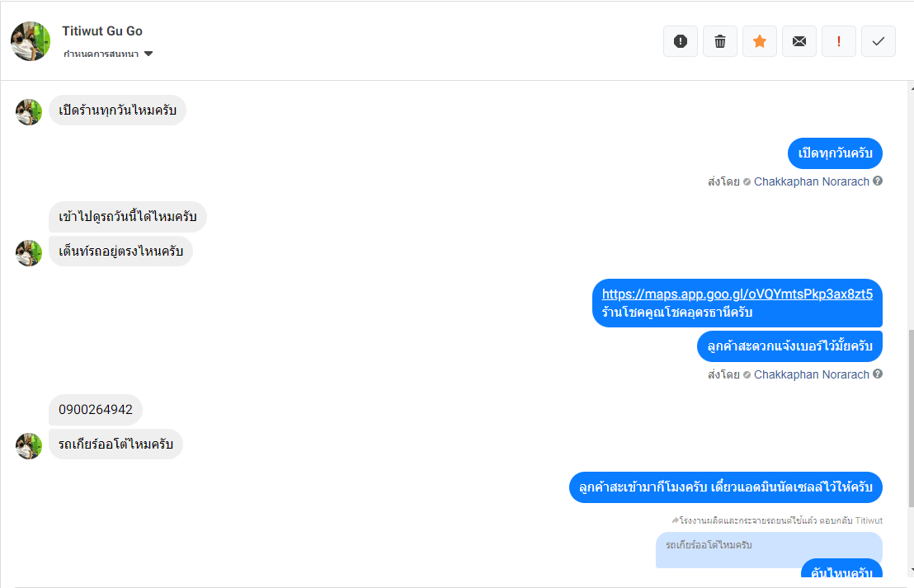Star this conversation with the orange star
Screen dimensions: 914x588
click(x=760, y=41)
